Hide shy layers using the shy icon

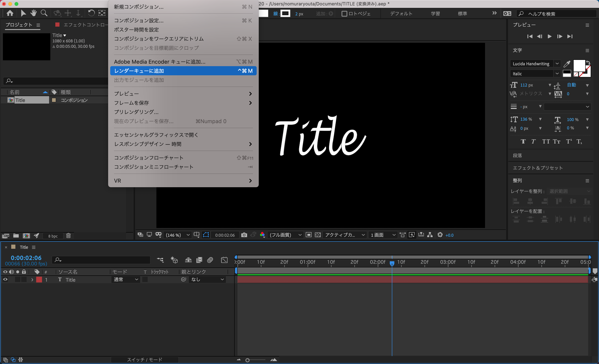[x=188, y=260]
